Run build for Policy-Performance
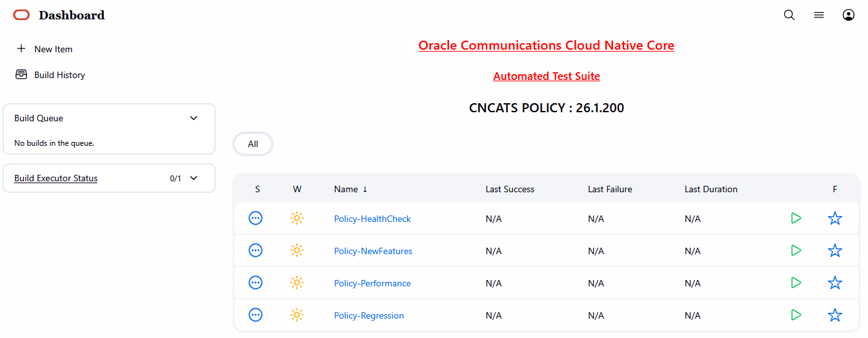Viewport: 868px width, 338px height. click(796, 283)
